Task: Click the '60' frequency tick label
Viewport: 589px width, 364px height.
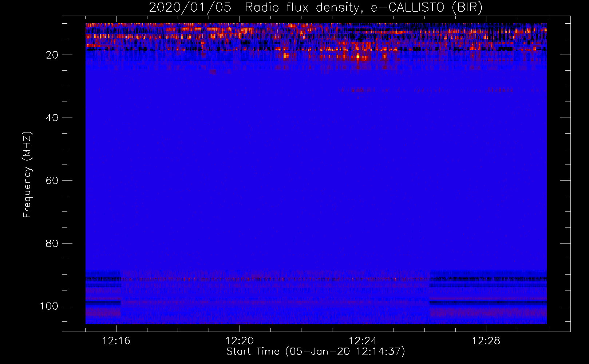Action: 52,181
